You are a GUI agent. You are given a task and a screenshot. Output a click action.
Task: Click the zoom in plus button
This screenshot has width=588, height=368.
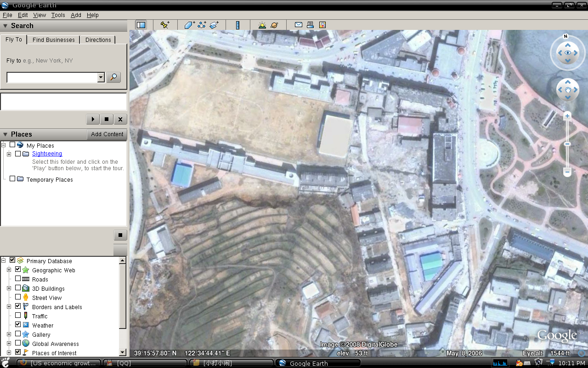pyautogui.click(x=567, y=116)
